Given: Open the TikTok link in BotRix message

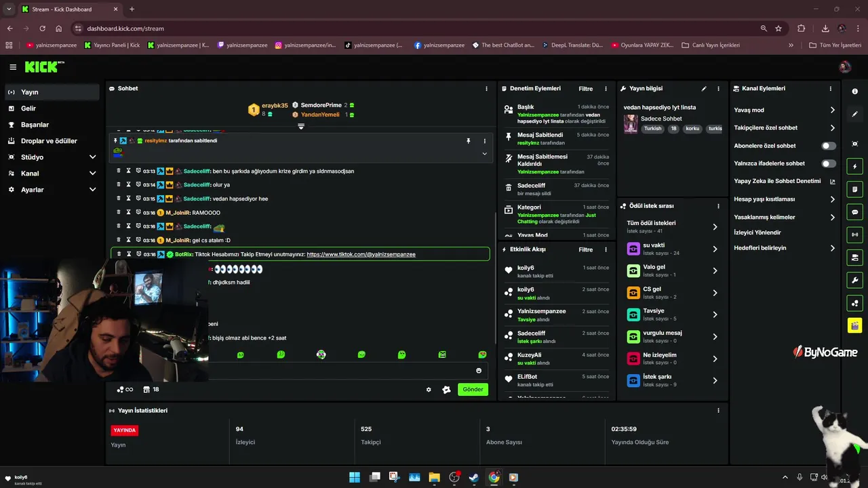Looking at the screenshot, I should click(x=361, y=254).
